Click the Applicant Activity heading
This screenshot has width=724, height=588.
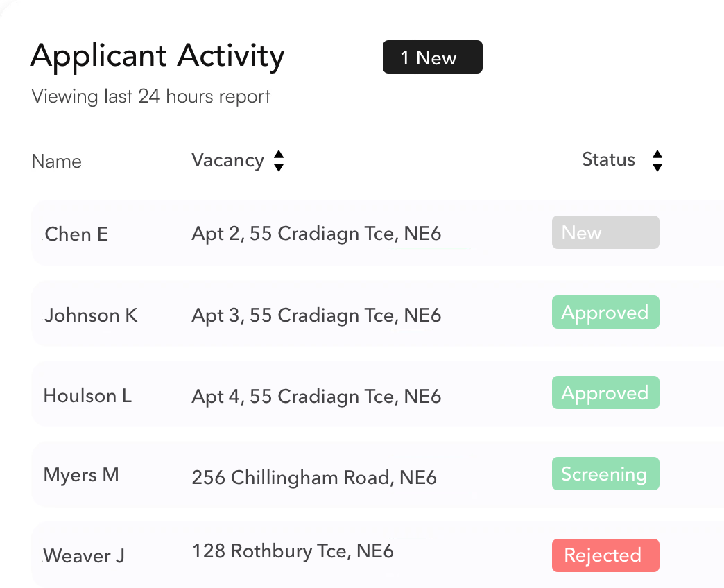[x=157, y=57]
